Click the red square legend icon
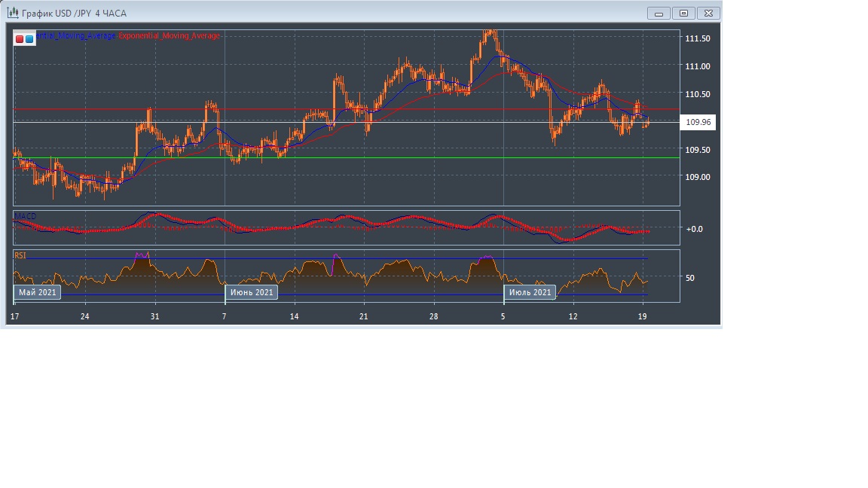Viewport: 868px width, 488px height. (x=20, y=39)
